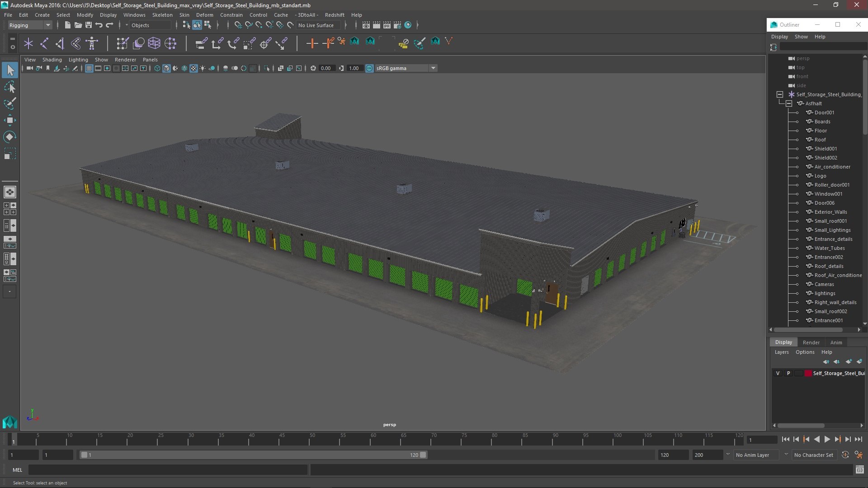Collapse the Asfhalt node in Outliner

tap(789, 103)
